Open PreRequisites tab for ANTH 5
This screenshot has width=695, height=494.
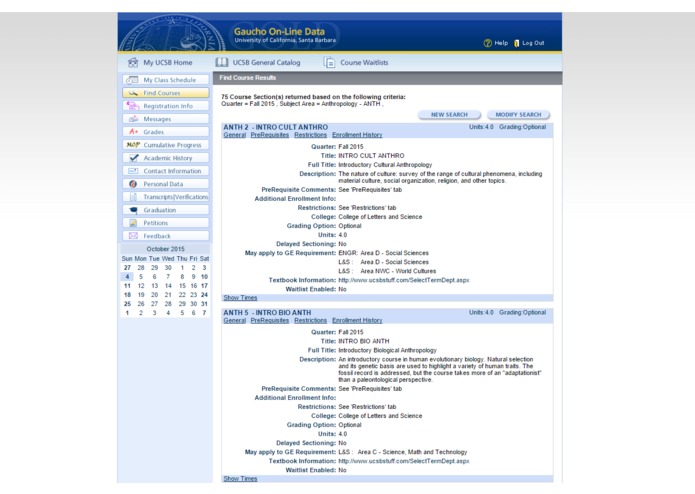pos(269,320)
